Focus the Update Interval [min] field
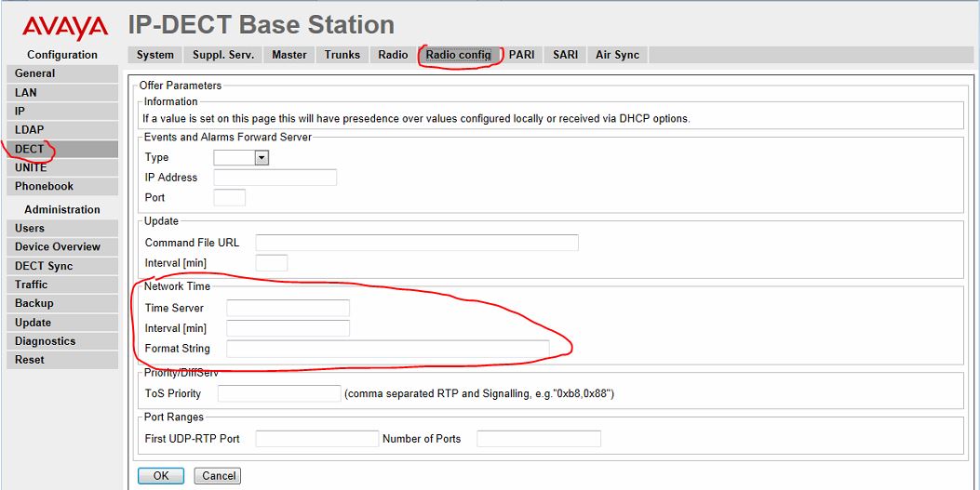This screenshot has height=490, width=980. 271,263
